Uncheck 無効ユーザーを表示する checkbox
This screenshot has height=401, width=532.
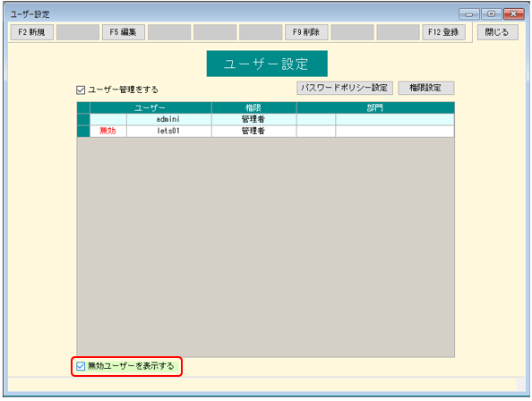pos(81,366)
